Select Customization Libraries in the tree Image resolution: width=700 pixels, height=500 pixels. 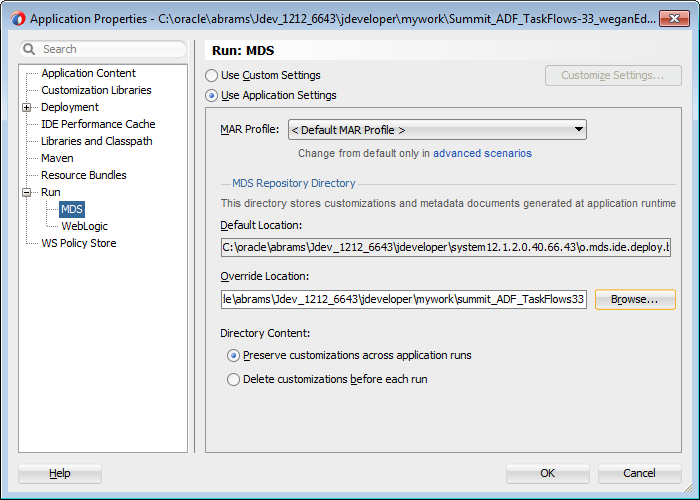[96, 90]
